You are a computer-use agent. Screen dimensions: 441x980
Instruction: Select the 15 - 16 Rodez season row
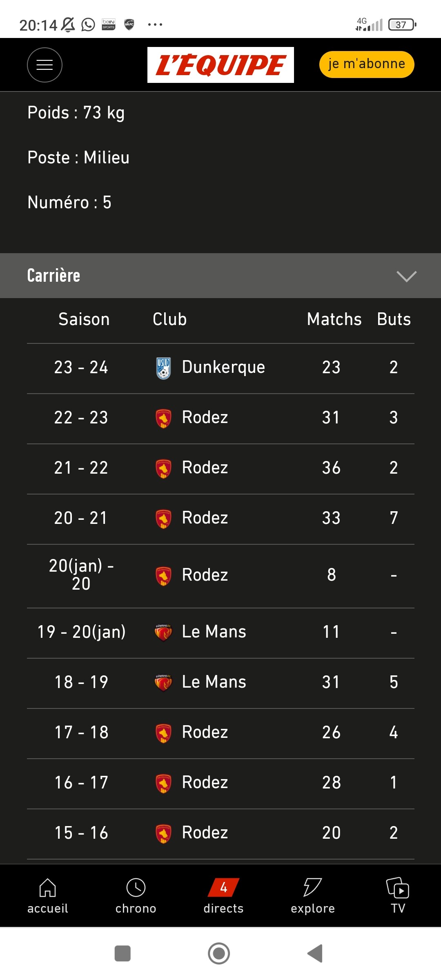[x=220, y=833]
